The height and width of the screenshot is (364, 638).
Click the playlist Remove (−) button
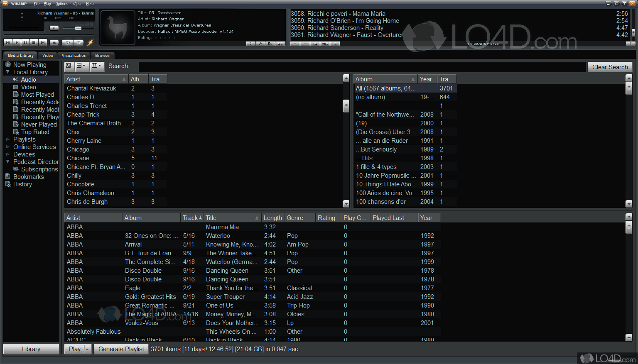point(305,44)
